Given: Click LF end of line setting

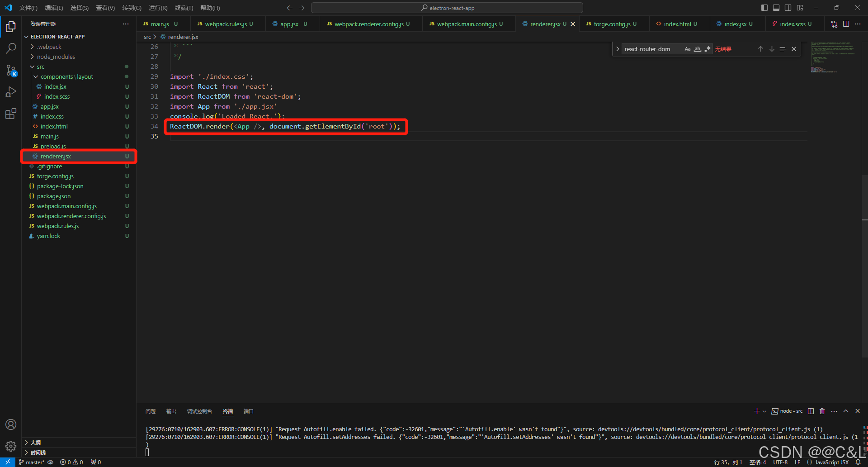Looking at the screenshot, I should 797,462.
